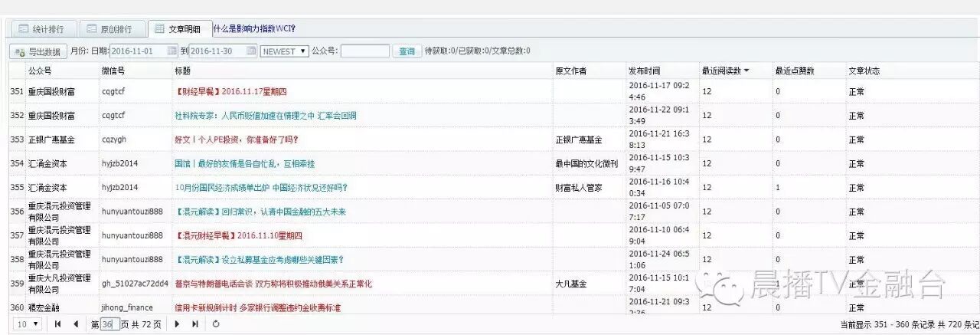Focus the 公众号 search input
980x335 pixels.
[364, 51]
